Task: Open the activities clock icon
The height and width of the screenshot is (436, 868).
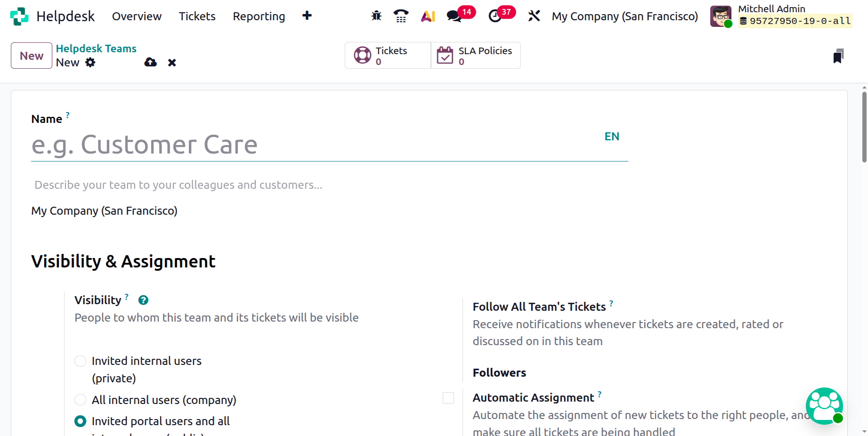Action: pos(495,16)
